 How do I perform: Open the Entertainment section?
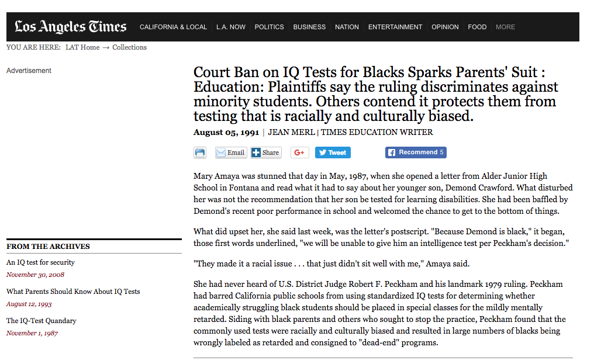pos(395,27)
